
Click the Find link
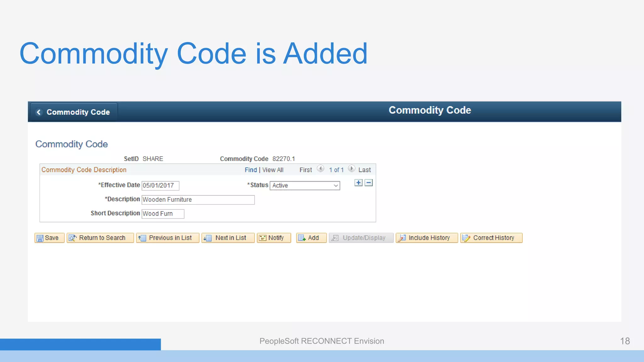coord(251,170)
